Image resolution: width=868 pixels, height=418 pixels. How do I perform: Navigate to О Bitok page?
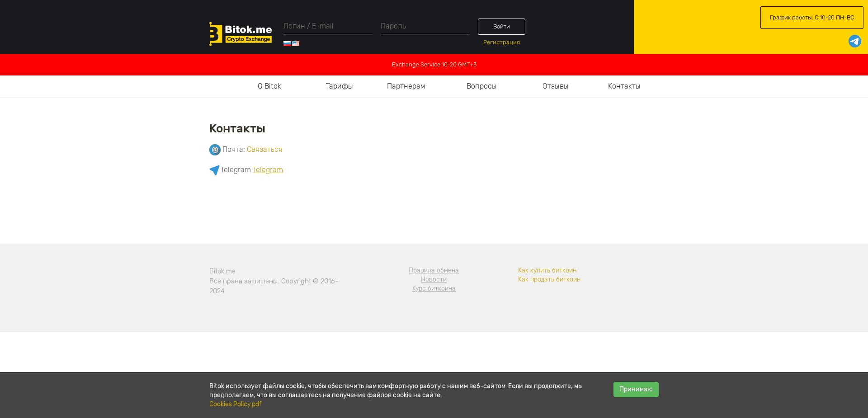269,86
